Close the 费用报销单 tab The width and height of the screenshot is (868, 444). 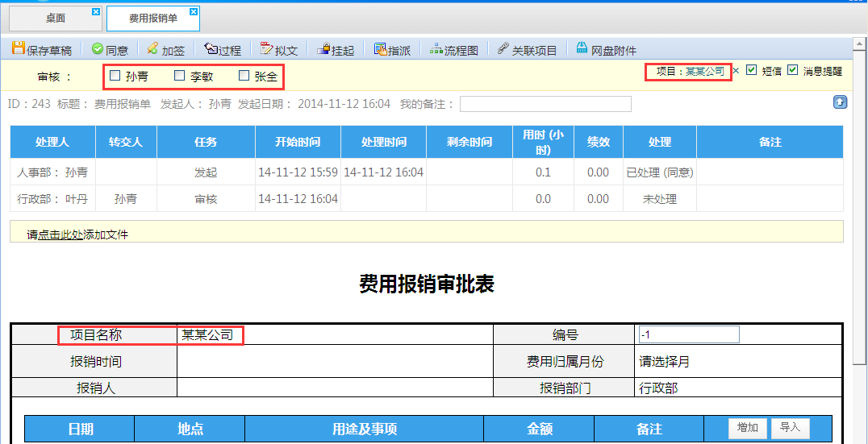tap(193, 11)
